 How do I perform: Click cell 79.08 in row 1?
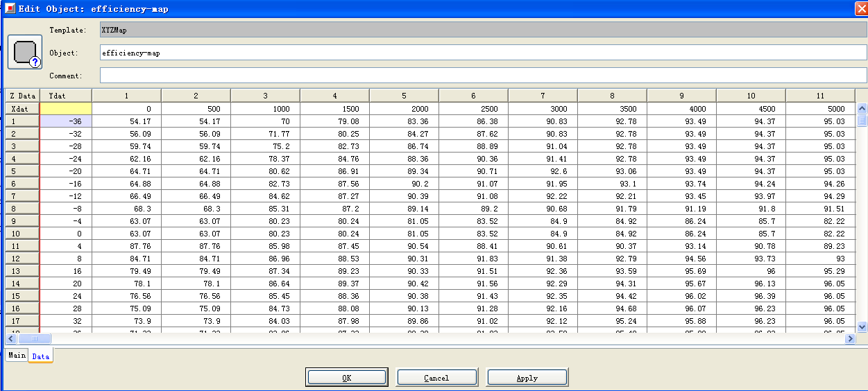(x=334, y=121)
